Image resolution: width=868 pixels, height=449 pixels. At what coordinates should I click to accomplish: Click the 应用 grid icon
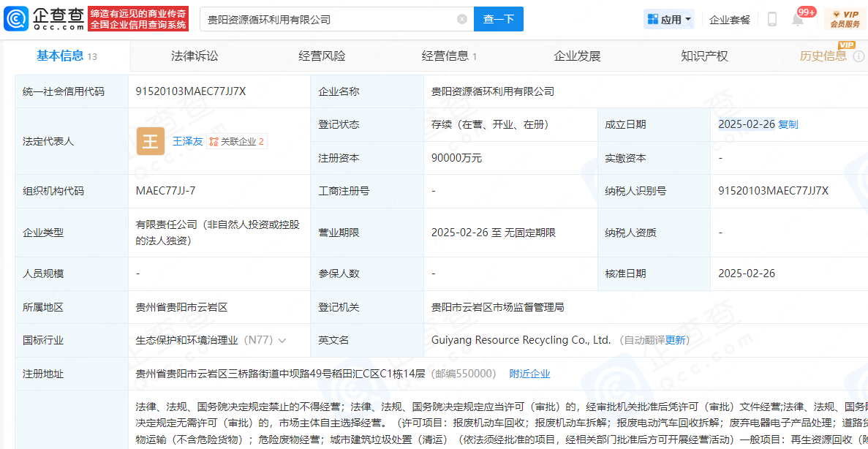[x=653, y=19]
